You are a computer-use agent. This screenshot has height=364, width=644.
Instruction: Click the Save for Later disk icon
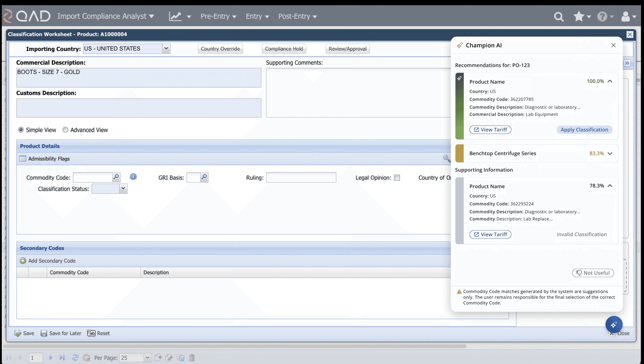click(44, 333)
